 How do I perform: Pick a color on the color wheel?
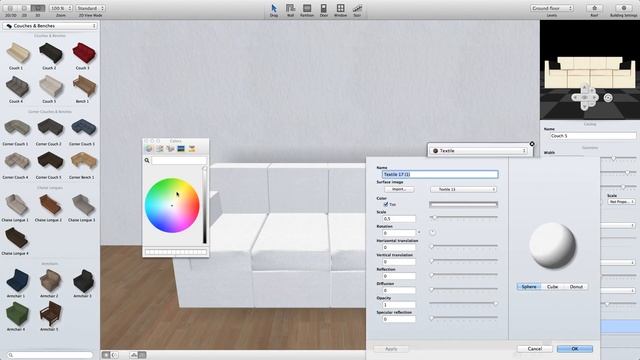coord(172,205)
